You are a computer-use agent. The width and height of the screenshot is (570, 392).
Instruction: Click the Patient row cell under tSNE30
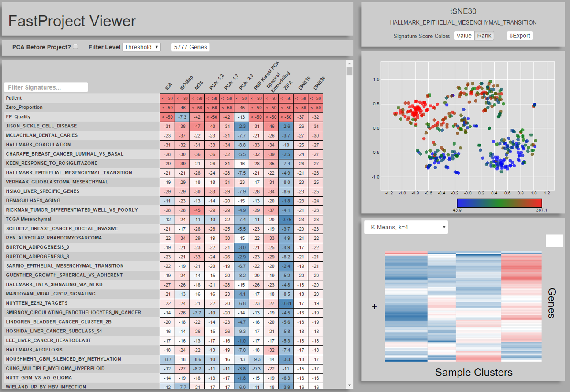click(x=316, y=98)
